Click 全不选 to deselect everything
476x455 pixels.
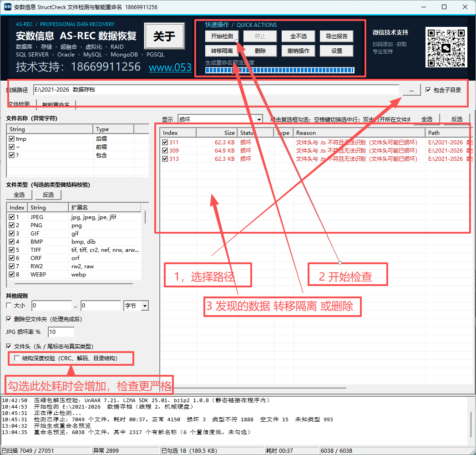point(299,36)
